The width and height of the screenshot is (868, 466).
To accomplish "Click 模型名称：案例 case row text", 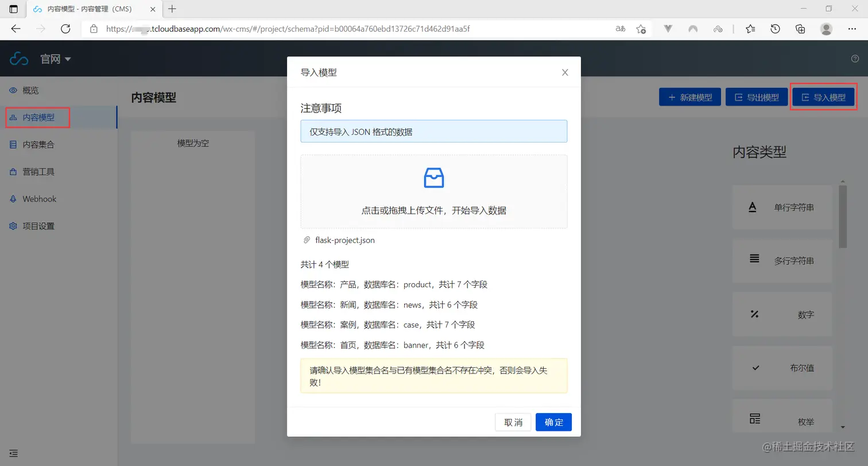I will [388, 325].
